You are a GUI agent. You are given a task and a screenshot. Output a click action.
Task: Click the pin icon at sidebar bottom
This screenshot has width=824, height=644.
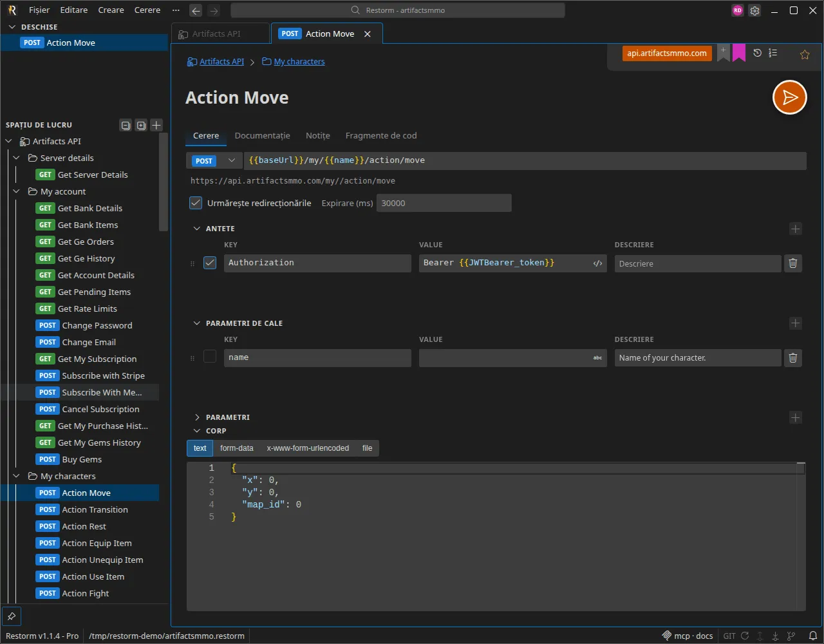coord(12,616)
